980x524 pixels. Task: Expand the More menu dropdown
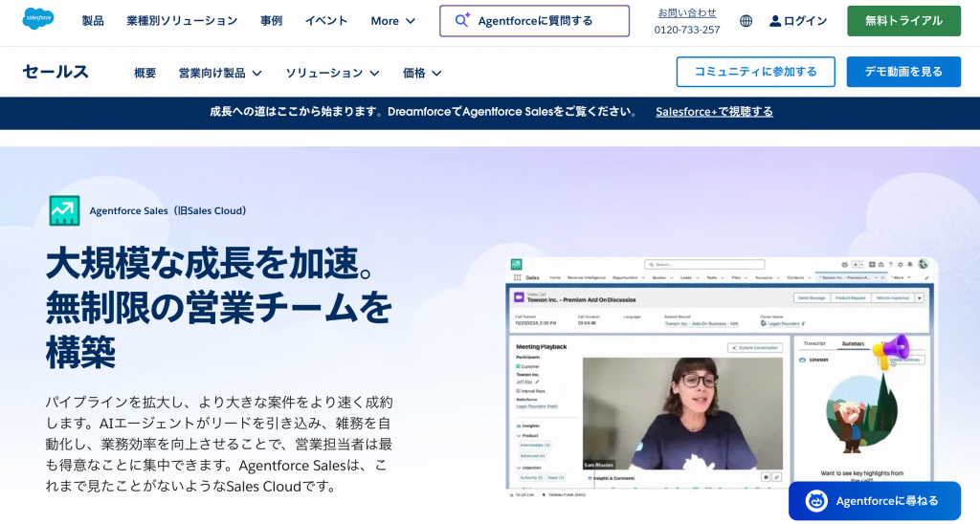(x=393, y=21)
